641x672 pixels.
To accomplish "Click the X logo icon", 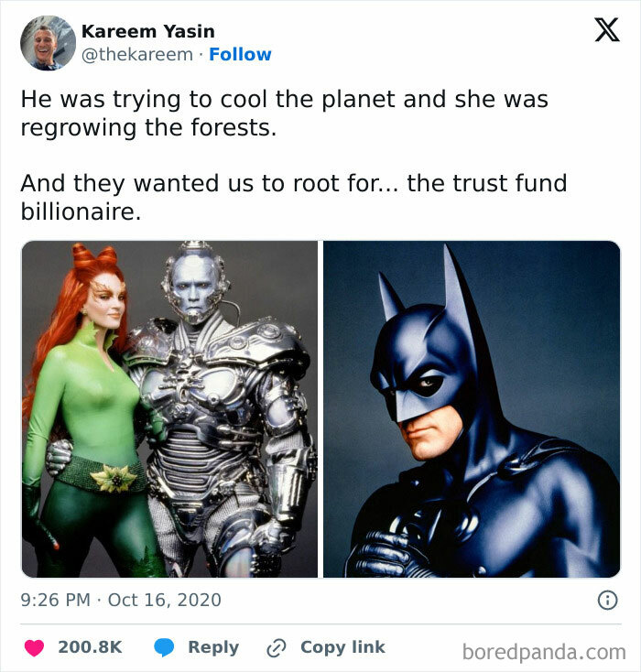I will pos(606,30).
